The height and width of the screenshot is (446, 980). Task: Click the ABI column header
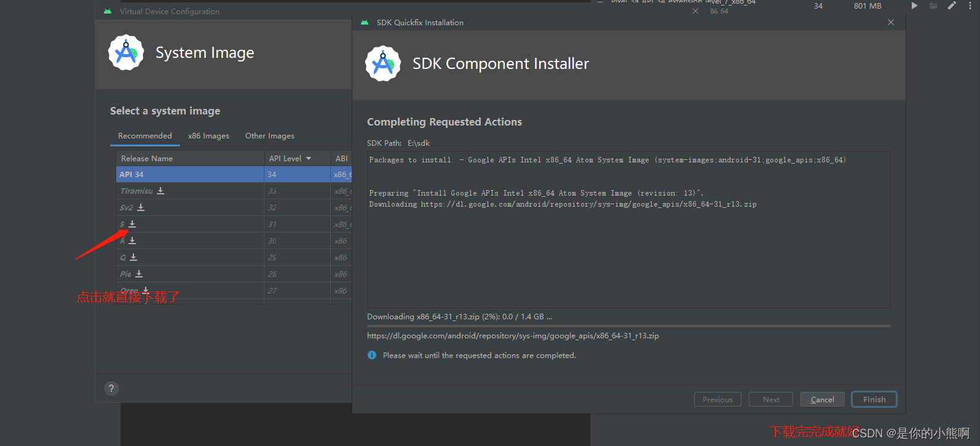click(341, 158)
